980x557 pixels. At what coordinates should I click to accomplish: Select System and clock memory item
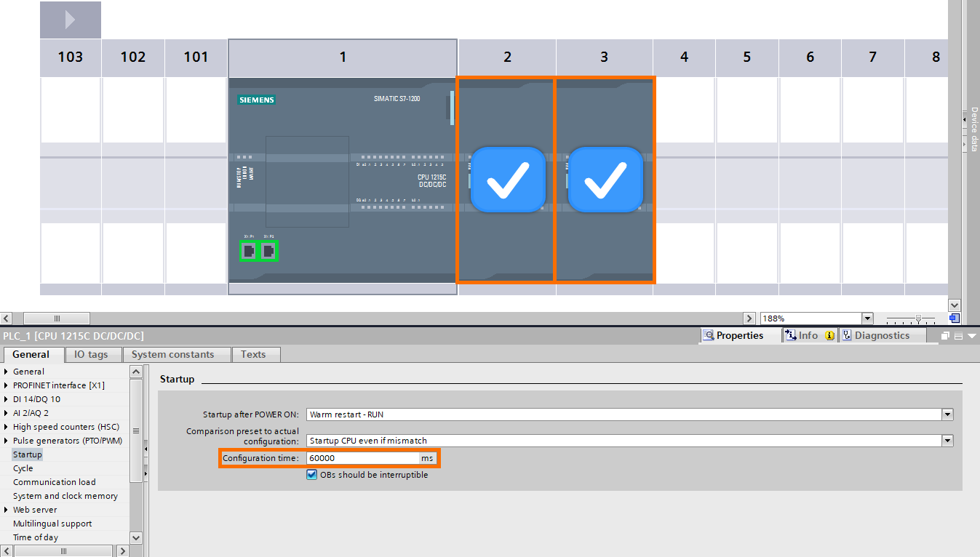tap(65, 496)
